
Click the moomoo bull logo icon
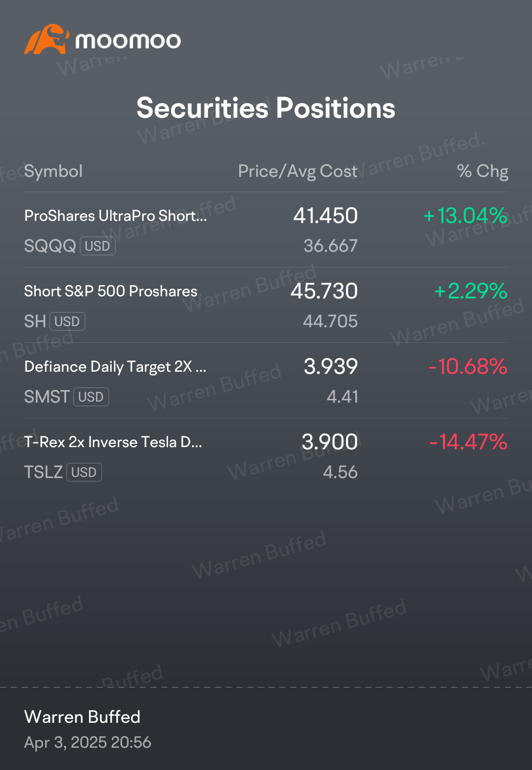47,39
